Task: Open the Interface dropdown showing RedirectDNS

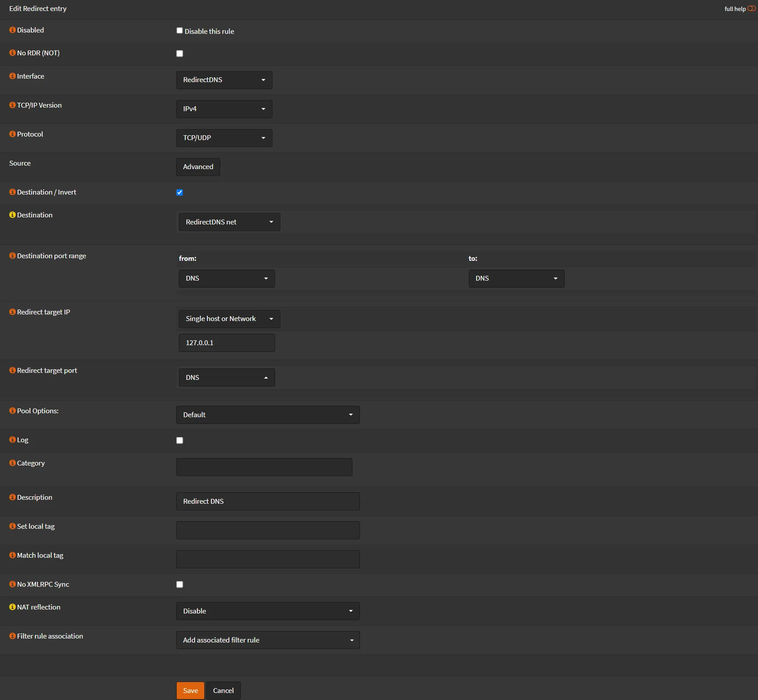Action: click(x=224, y=80)
